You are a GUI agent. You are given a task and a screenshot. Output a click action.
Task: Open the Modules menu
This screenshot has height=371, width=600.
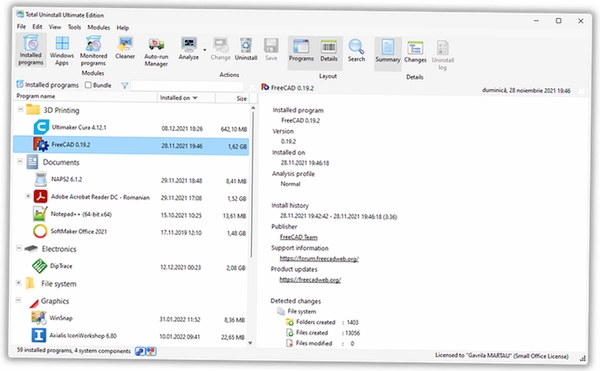(98, 27)
